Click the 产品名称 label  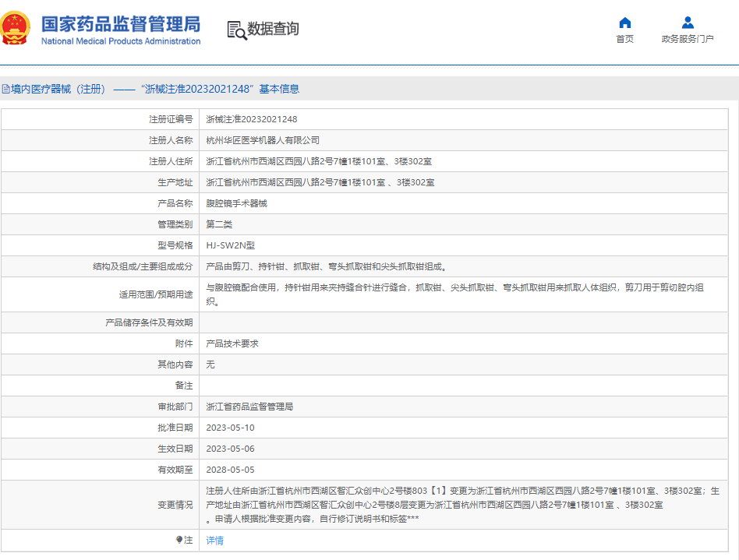tap(175, 203)
